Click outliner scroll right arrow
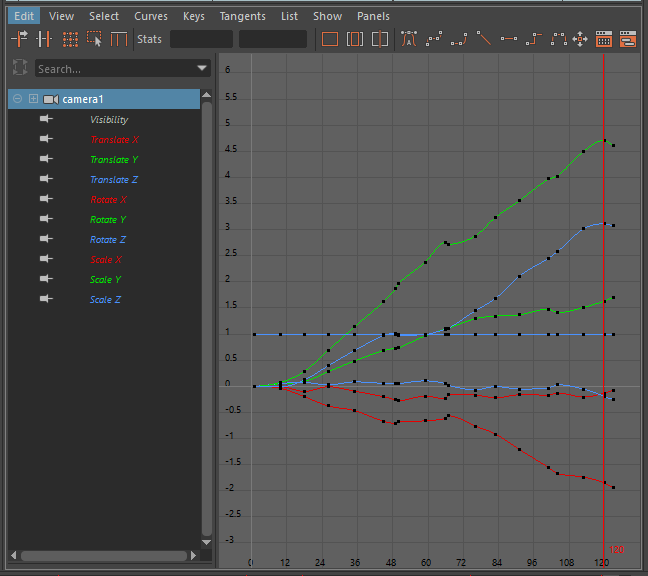The width and height of the screenshot is (648, 576). tap(193, 555)
